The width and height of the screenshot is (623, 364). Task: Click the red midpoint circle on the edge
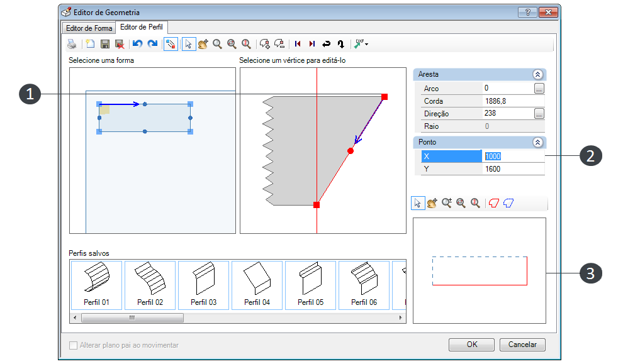351,151
